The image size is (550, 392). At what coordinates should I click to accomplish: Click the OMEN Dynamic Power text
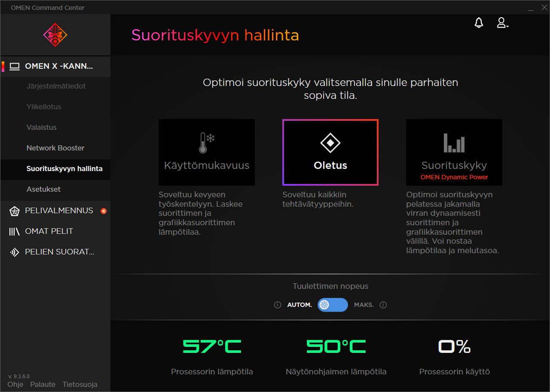(454, 177)
